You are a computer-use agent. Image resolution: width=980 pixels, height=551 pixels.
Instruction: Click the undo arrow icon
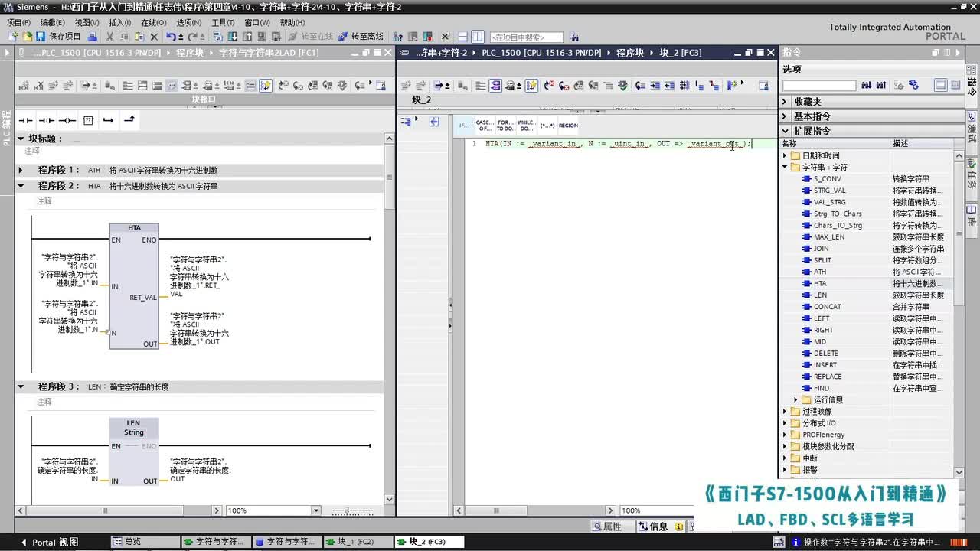click(170, 37)
